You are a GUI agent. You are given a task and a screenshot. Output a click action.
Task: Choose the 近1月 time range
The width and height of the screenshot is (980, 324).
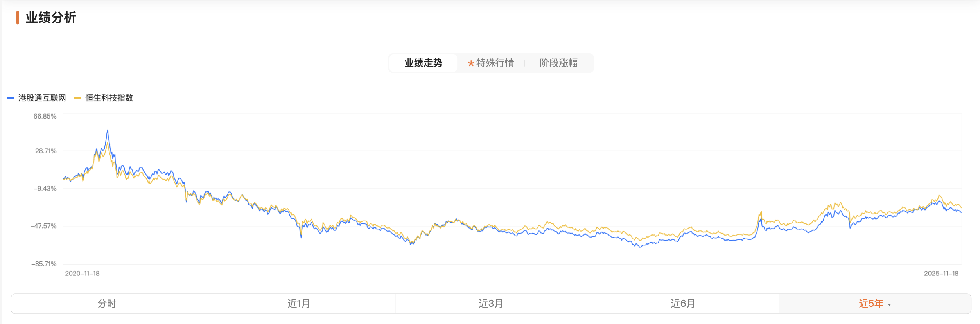coord(299,304)
